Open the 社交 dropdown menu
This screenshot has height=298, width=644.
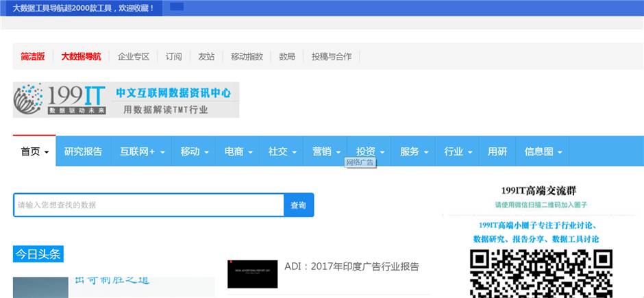[x=282, y=151]
